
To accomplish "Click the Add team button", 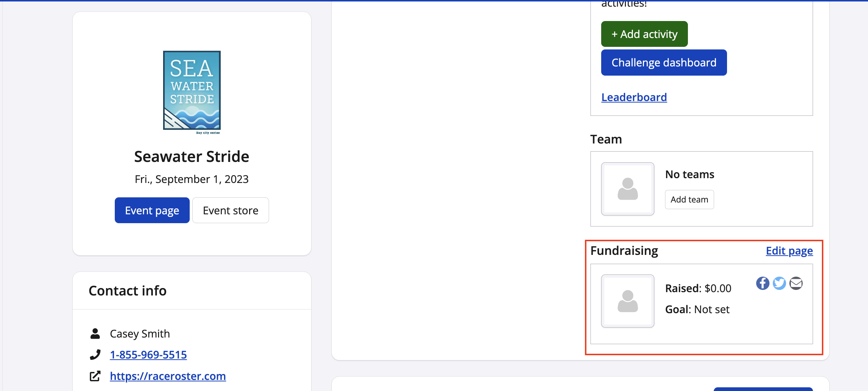I will click(689, 200).
